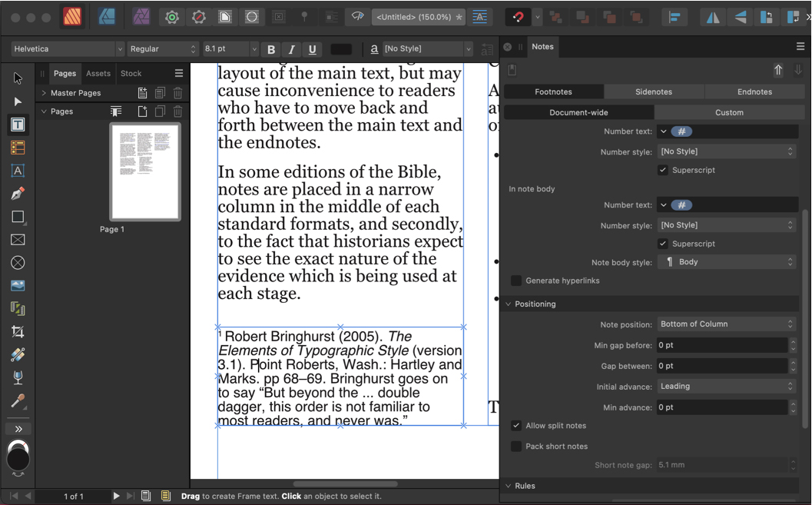Toggle Underline text formatting

click(312, 49)
